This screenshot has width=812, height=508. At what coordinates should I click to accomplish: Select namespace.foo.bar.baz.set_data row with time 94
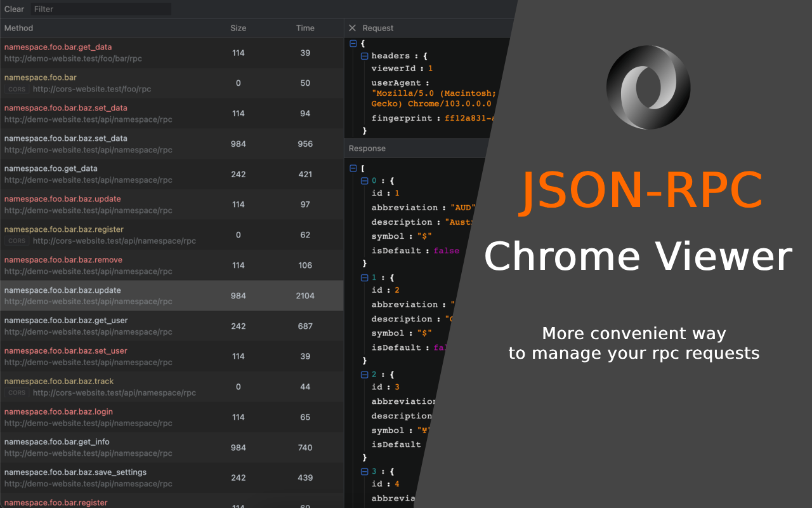(172, 114)
